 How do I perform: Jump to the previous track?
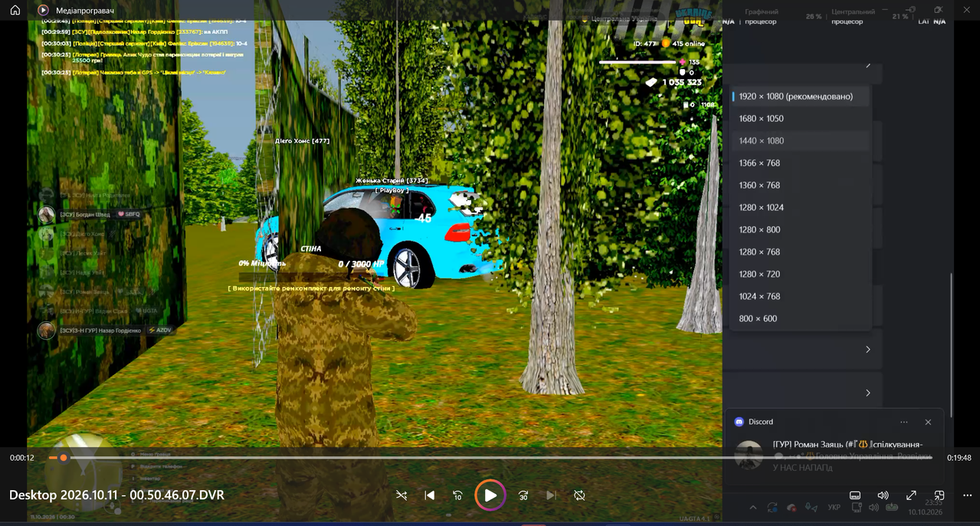(x=430, y=495)
